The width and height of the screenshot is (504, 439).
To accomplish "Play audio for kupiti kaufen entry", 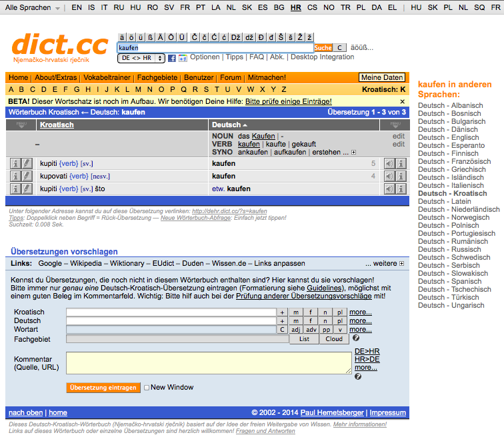I will 389,163.
